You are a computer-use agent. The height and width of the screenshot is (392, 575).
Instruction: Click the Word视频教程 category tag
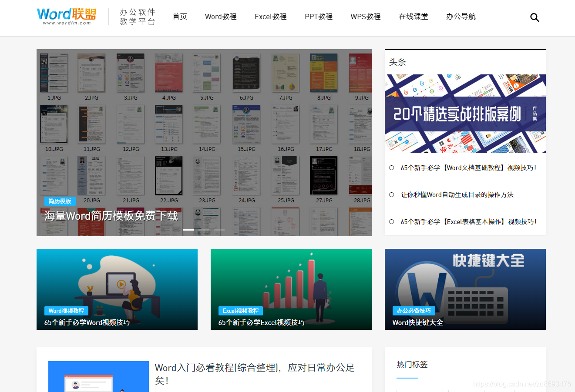(x=66, y=311)
